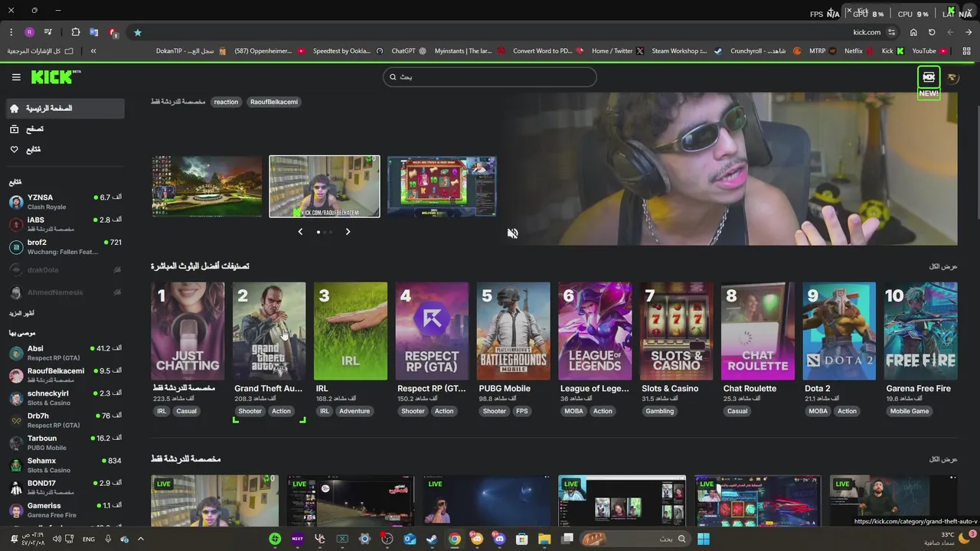Viewport: 980px width, 551px height.
Task: Open the user profile avatar menu
Action: [x=952, y=77]
